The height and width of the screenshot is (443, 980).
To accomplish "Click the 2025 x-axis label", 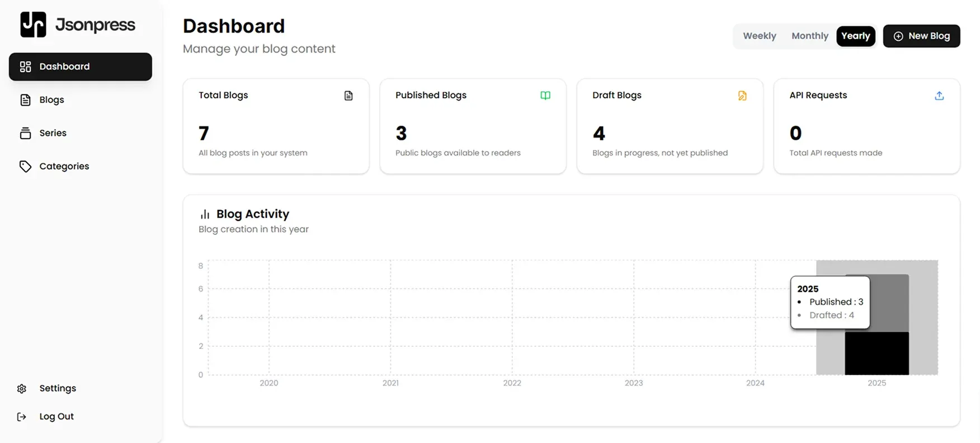I will click(x=877, y=383).
